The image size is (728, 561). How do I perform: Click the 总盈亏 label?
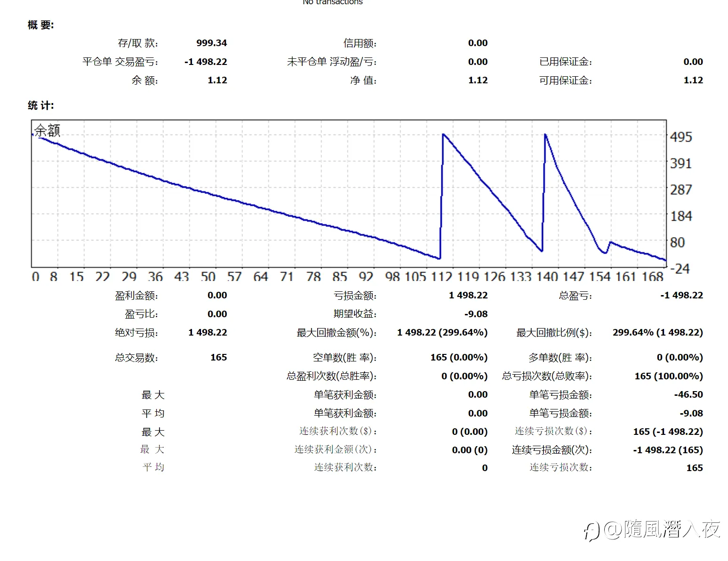(x=576, y=296)
